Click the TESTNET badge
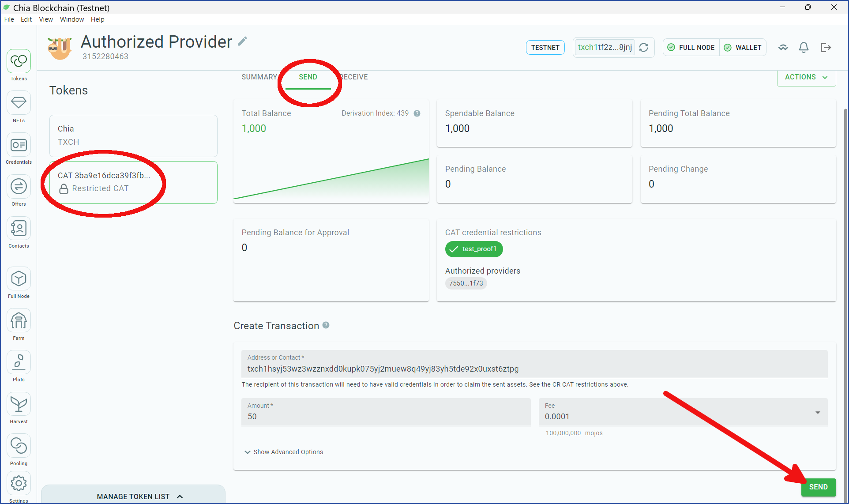This screenshot has height=504, width=849. pos(545,47)
